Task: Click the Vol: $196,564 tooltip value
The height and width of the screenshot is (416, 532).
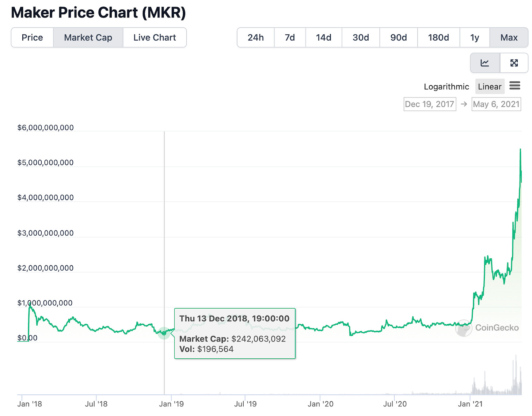Action: 206,349
